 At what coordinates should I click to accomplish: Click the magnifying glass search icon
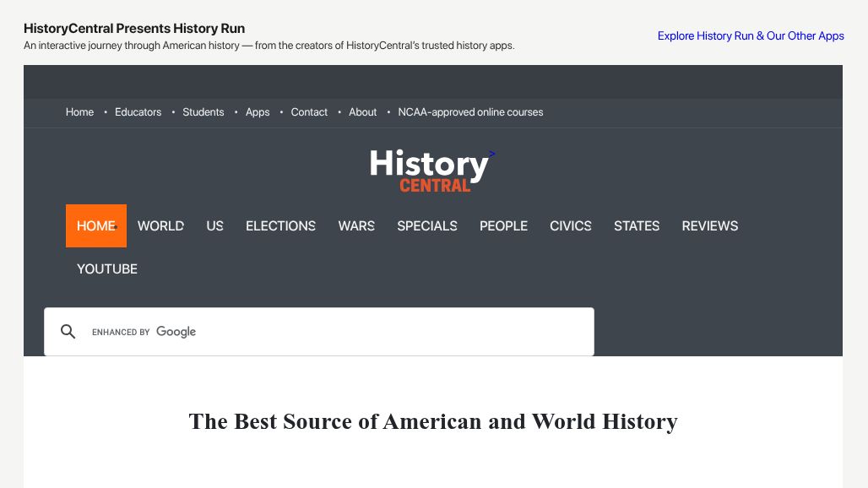(68, 331)
